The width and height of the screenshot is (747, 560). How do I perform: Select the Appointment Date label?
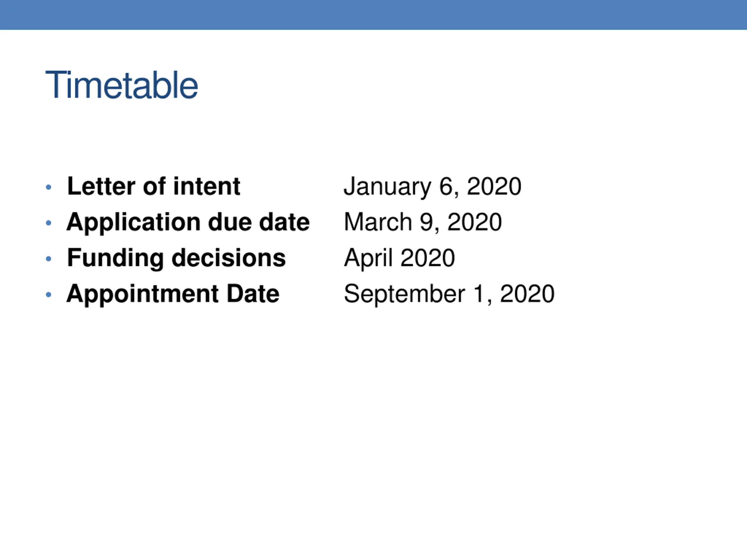click(x=173, y=294)
